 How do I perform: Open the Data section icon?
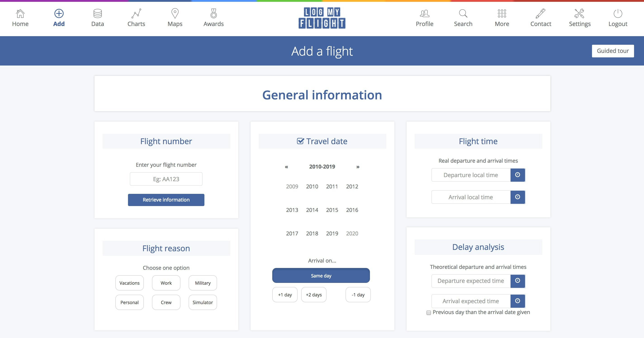97,14
